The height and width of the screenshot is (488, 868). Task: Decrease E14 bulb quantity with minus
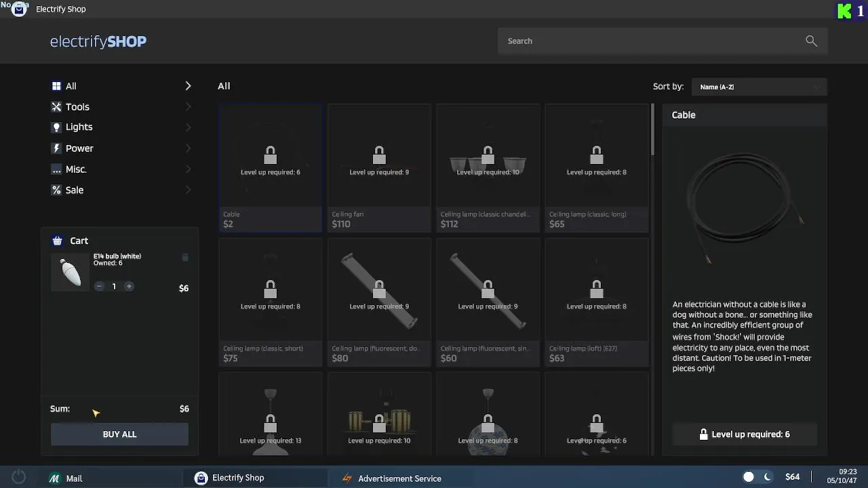point(99,286)
